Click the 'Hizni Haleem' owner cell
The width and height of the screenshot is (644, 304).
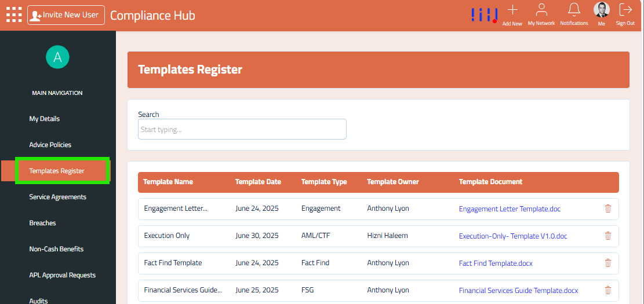387,236
